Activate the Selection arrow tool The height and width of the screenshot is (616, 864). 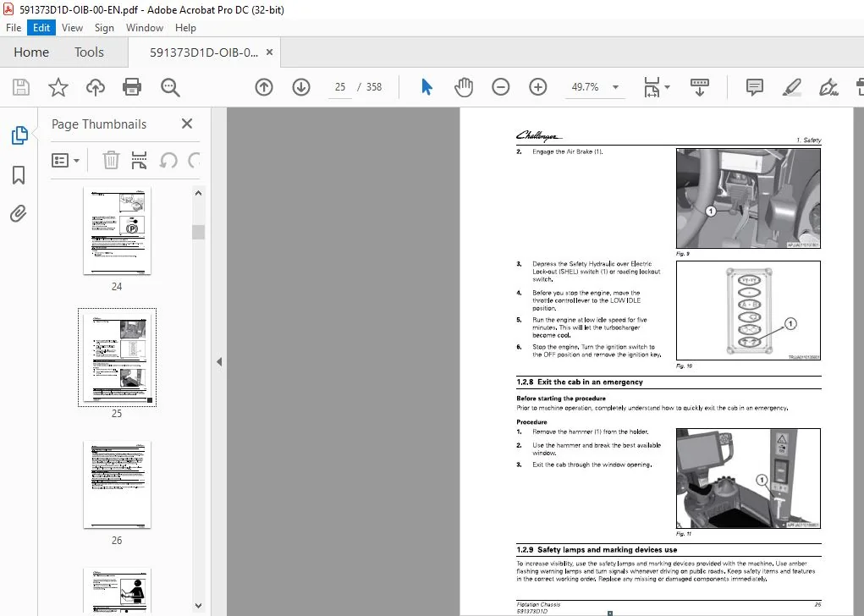point(426,87)
